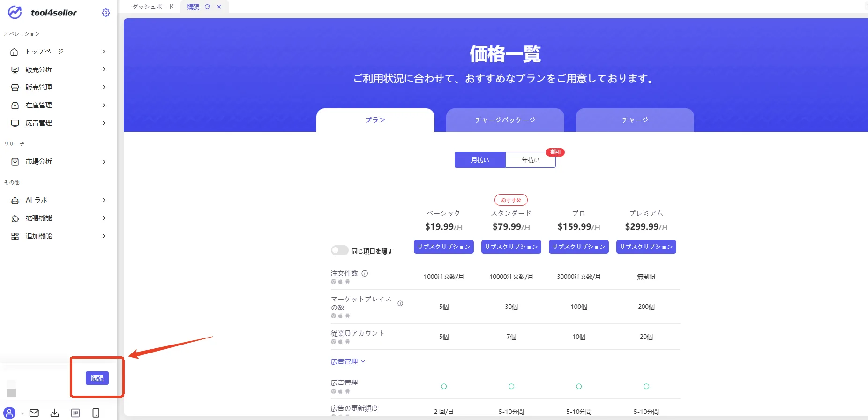Image resolution: width=868 pixels, height=420 pixels.
Task: Expand 追加機能 submenu arrow
Action: tap(104, 236)
